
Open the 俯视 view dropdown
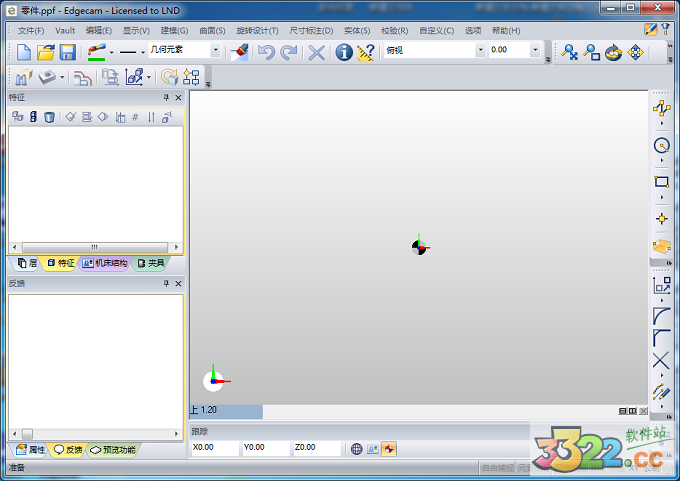pos(480,50)
